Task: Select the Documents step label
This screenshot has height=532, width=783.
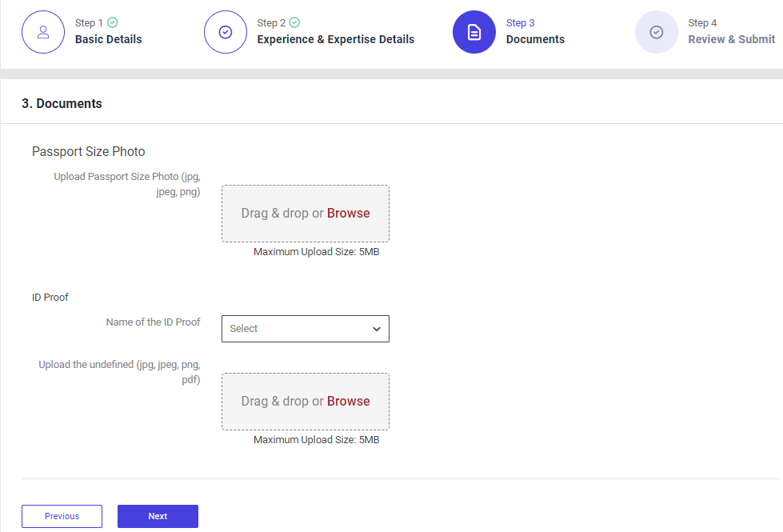Action: point(535,39)
